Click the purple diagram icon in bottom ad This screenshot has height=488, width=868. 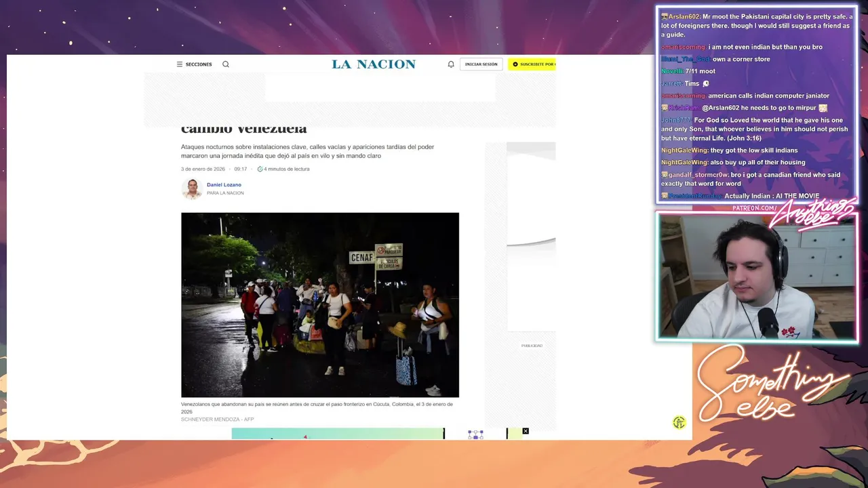coord(475,434)
